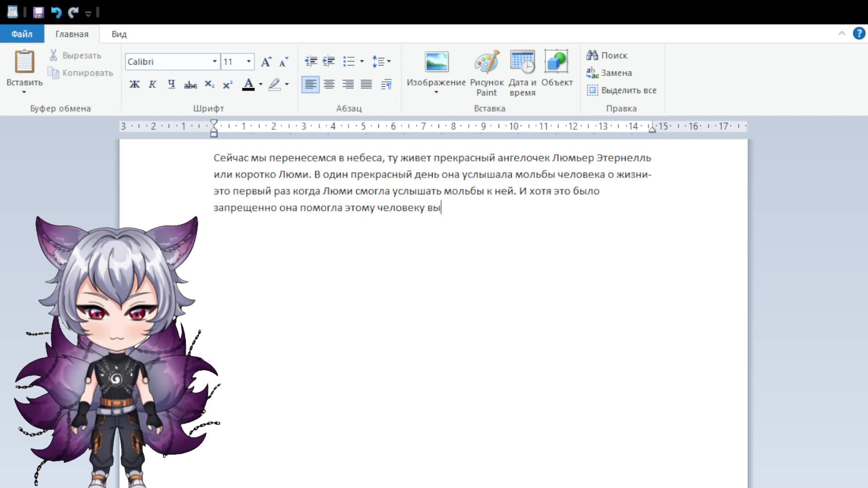Screen dimensions: 868x488
Task: Toggle subscript formatting
Action: click(209, 84)
